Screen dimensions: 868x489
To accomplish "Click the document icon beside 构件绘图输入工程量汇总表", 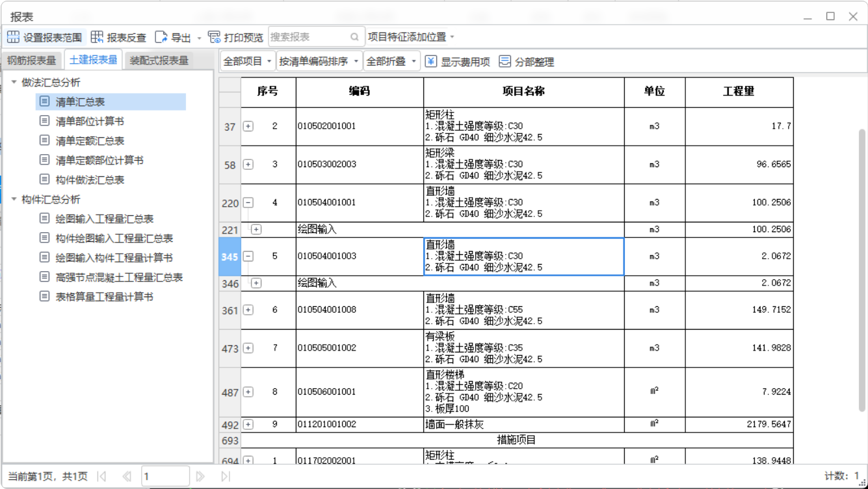I will (x=44, y=238).
